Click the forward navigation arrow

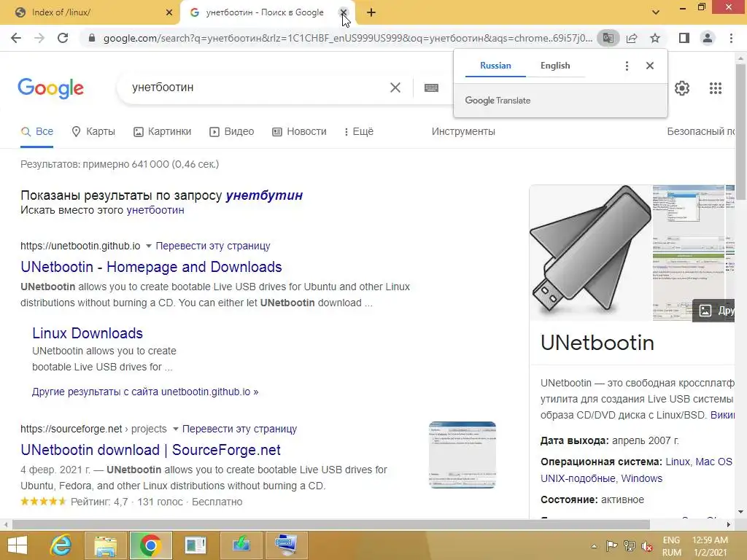click(39, 38)
